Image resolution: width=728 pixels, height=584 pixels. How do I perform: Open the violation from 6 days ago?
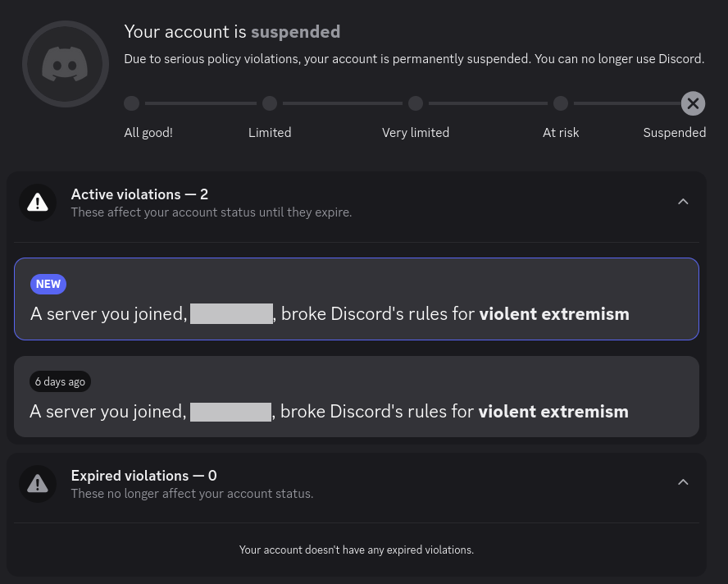point(356,396)
